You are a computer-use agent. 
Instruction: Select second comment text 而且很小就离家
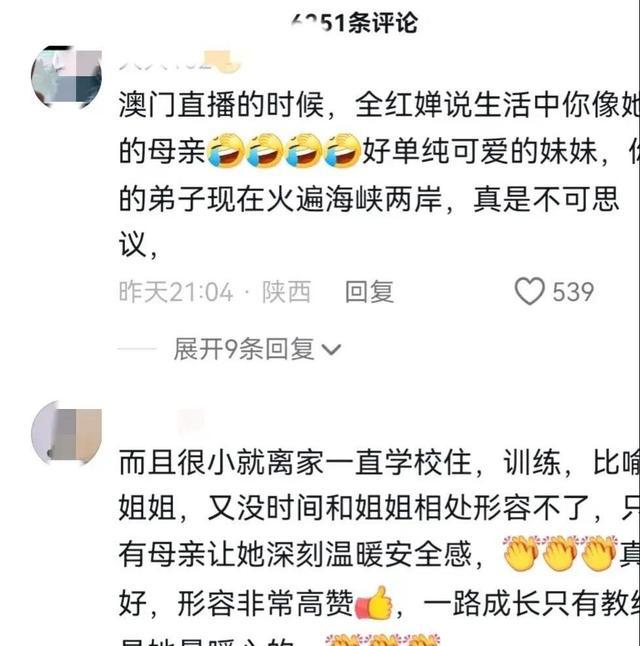[222, 462]
